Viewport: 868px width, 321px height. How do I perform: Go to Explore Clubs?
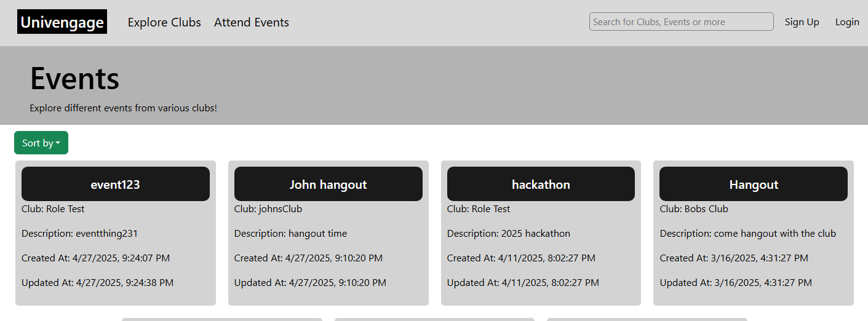click(164, 22)
